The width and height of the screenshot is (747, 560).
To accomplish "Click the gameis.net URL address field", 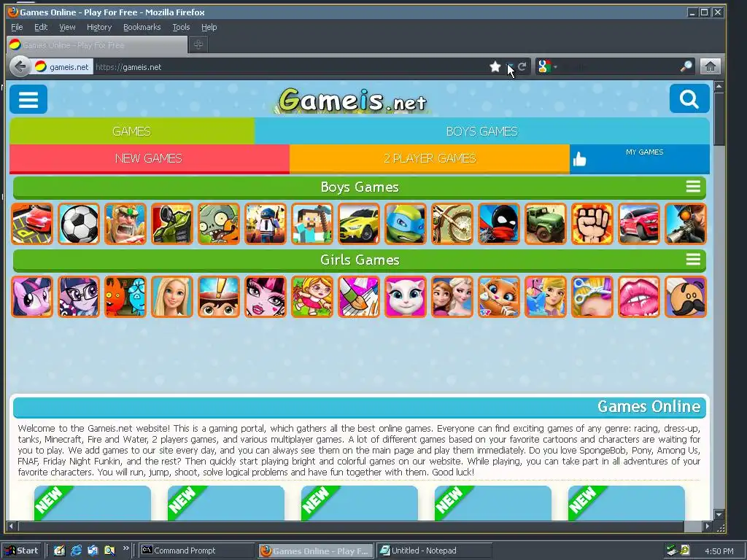I will [x=290, y=67].
